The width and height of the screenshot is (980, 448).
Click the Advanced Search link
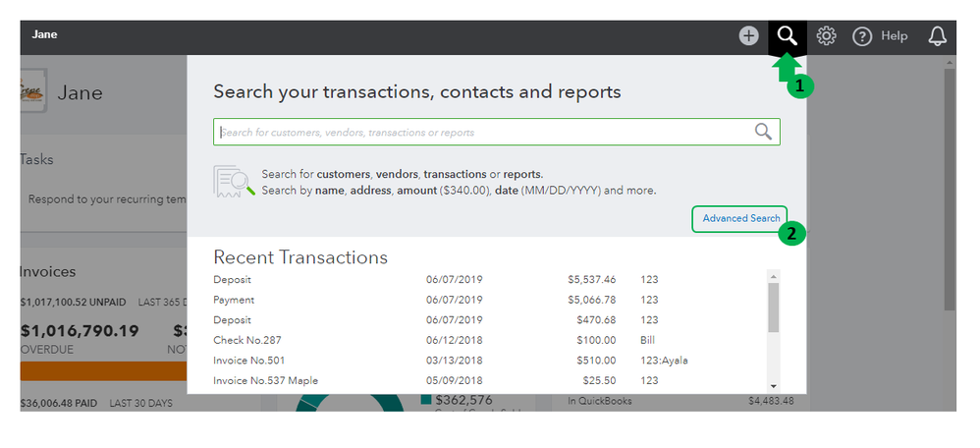(740, 218)
